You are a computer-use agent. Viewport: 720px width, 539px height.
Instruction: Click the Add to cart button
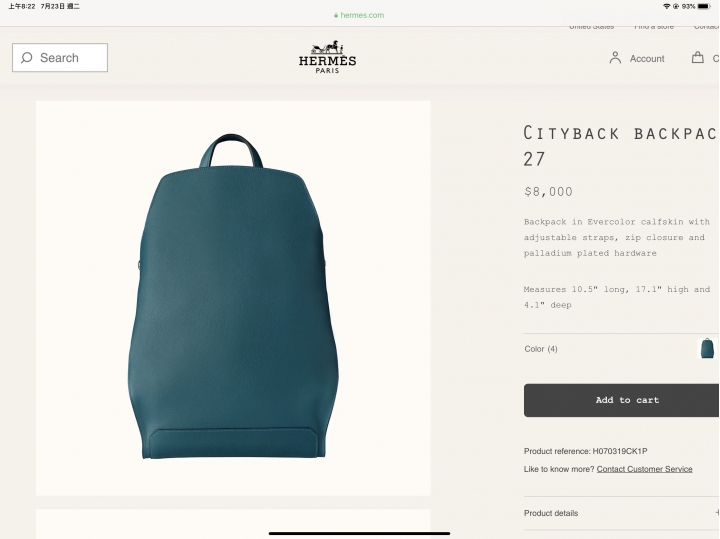coord(622,400)
